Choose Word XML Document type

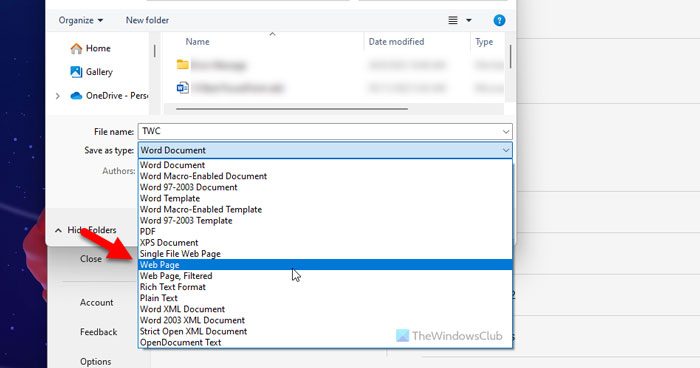(x=325, y=309)
